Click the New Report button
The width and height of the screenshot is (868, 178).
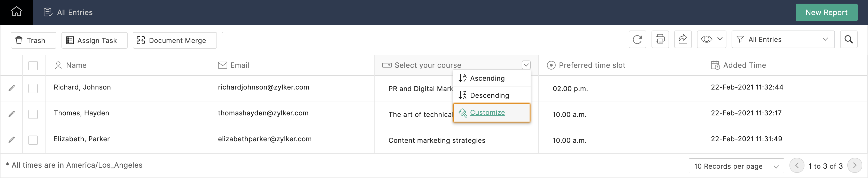[826, 12]
